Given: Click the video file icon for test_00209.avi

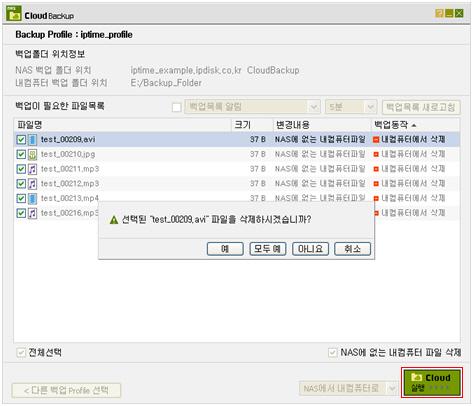Looking at the screenshot, I should (x=32, y=140).
